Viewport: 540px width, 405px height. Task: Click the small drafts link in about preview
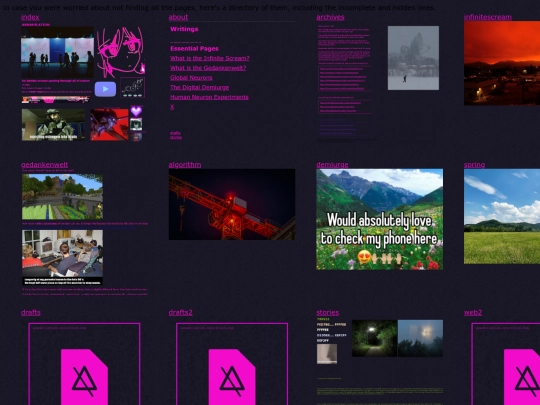(175, 133)
